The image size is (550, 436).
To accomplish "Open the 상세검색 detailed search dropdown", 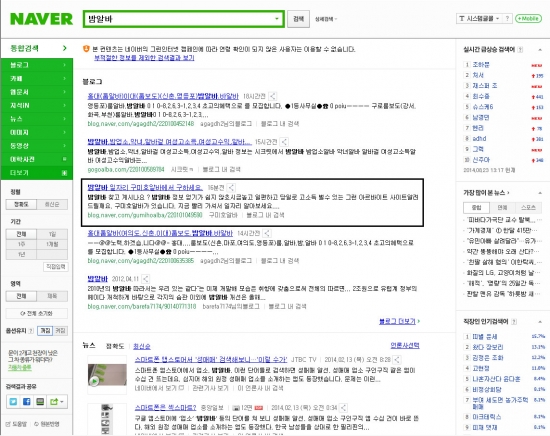I will pyautogui.click(x=326, y=19).
